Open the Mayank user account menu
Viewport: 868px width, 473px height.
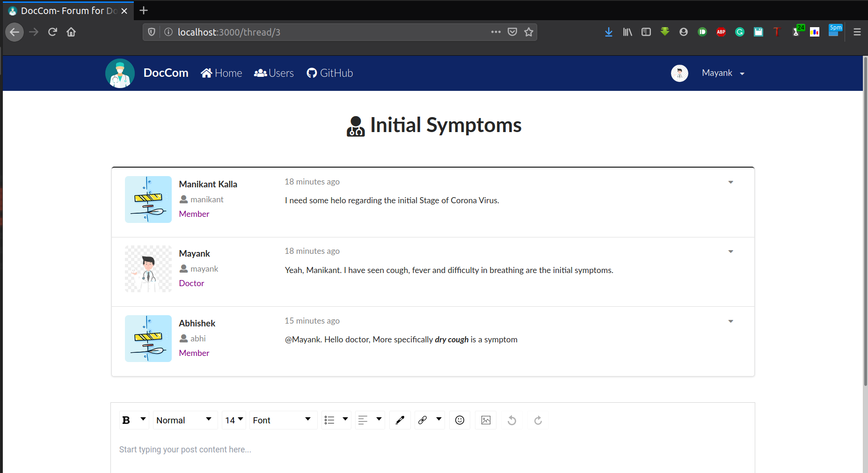(x=723, y=73)
